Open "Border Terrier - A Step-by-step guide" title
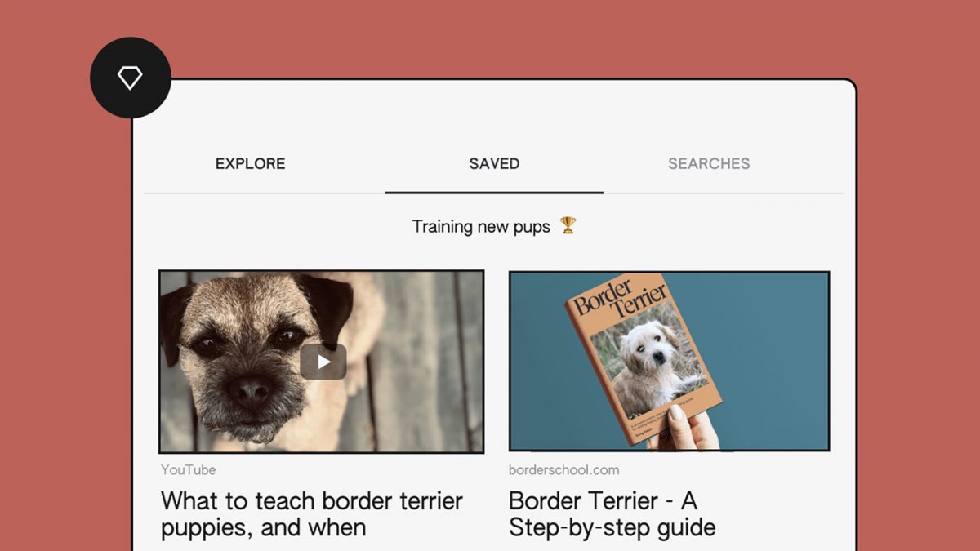The image size is (980, 551). pyautogui.click(x=612, y=513)
